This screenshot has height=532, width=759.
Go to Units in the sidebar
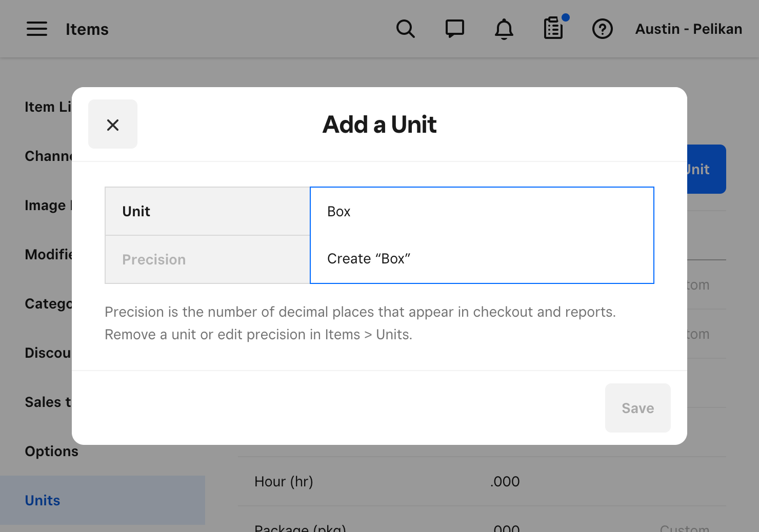point(43,500)
